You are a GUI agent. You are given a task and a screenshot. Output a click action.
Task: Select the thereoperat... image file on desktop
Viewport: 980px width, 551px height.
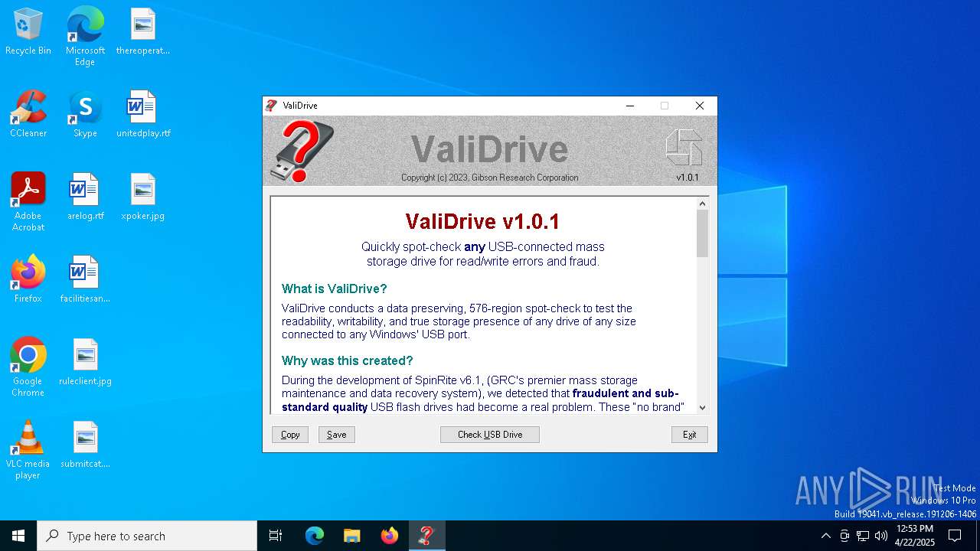pos(143,32)
